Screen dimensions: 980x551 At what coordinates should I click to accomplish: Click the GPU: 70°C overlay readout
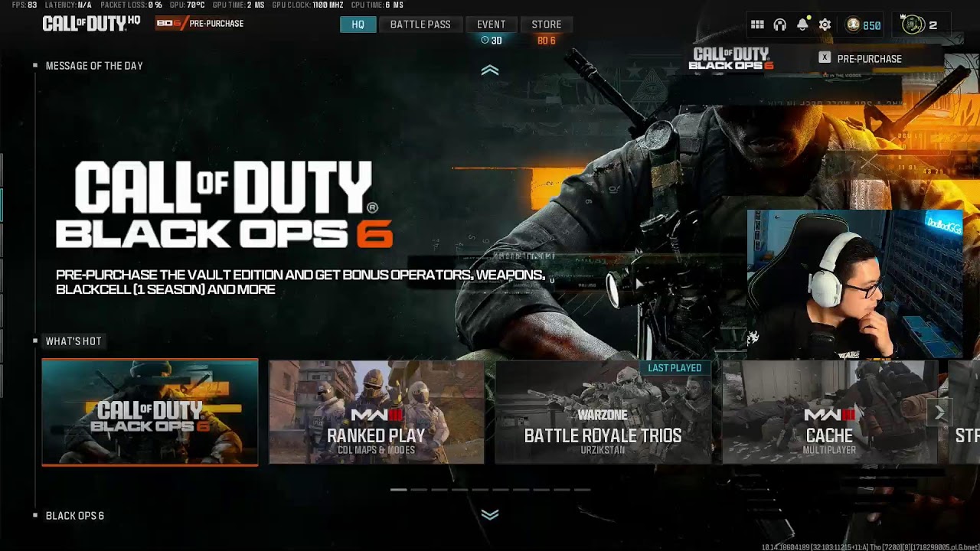tap(187, 5)
